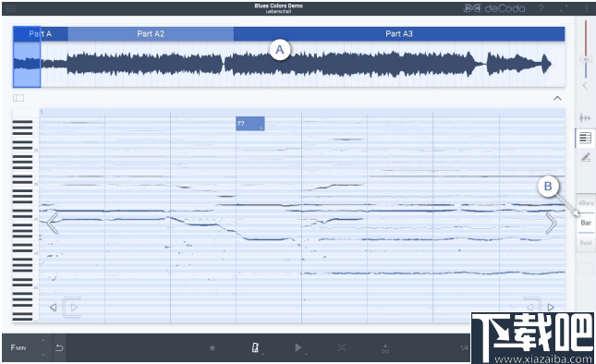Open the play options dropdown arrow

click(306, 354)
